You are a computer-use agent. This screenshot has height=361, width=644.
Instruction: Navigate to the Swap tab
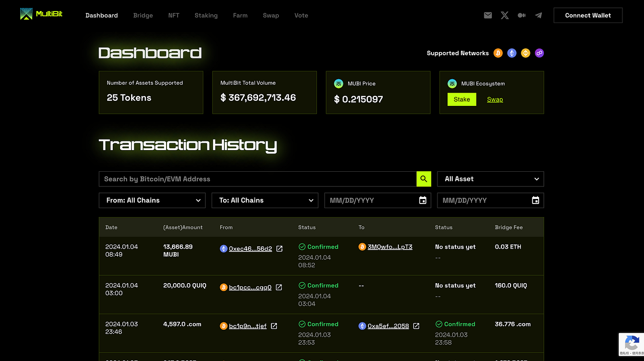[x=271, y=15]
